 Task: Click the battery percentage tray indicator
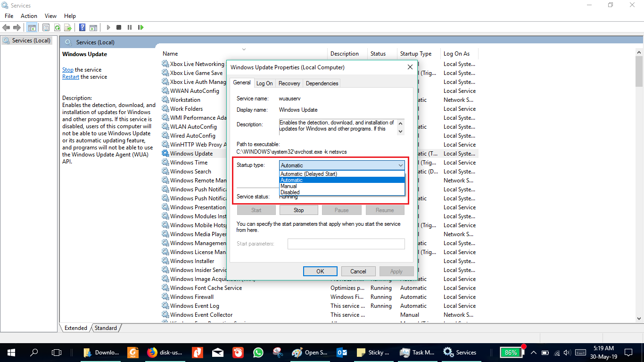tap(511, 352)
